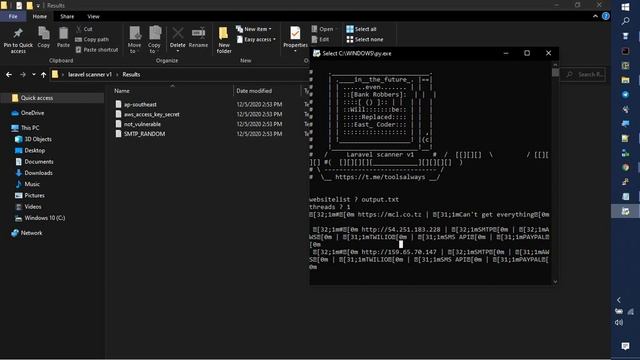Screen dimensions: 640x360
Task: Sort by Name column header
Action: click(x=122, y=91)
